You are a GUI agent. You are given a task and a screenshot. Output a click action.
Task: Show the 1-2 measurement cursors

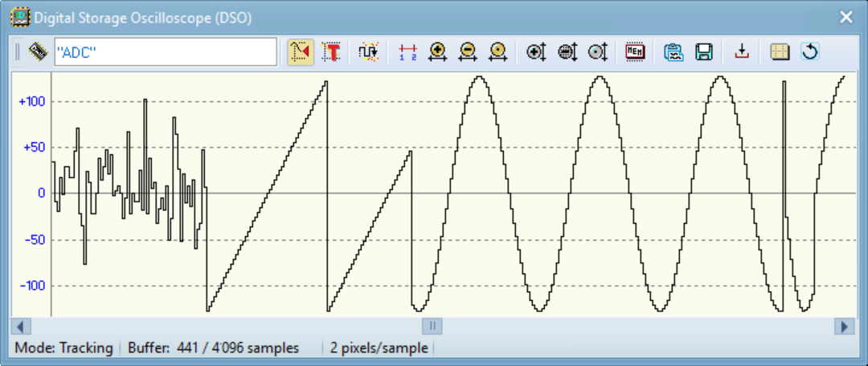408,52
